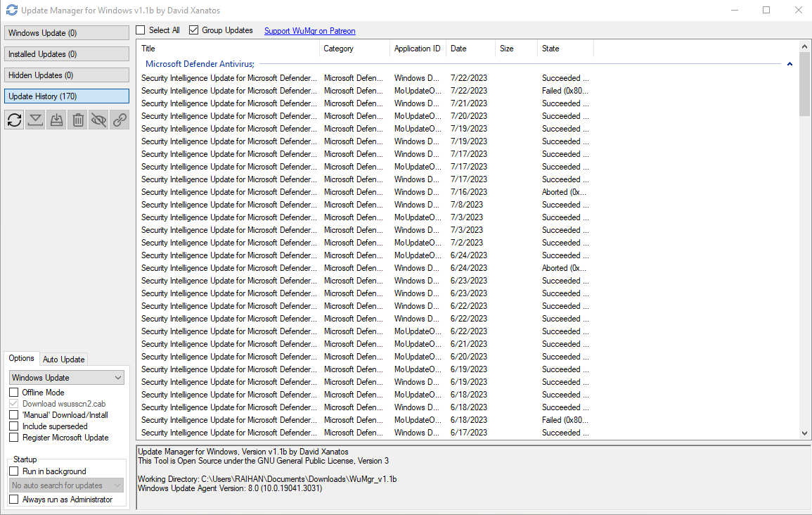Image resolution: width=812 pixels, height=515 pixels.
Task: Check Register Microsoft Update option
Action: pos(14,438)
